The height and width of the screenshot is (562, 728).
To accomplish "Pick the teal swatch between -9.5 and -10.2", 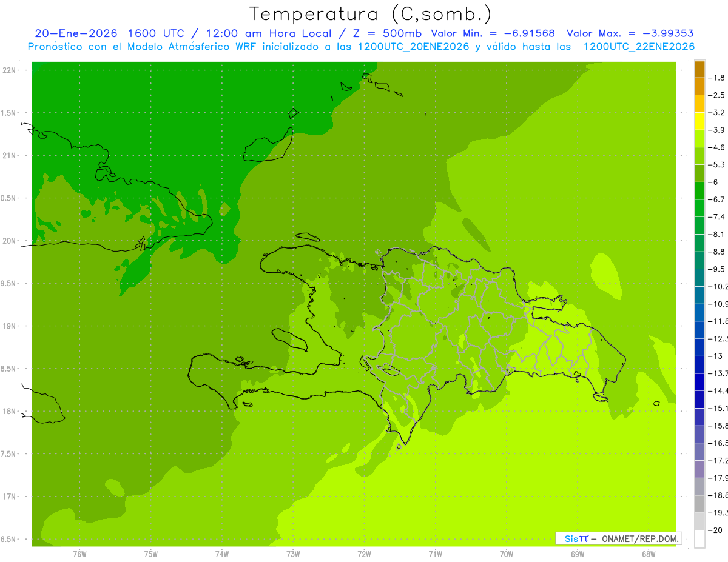I will pyautogui.click(x=699, y=278).
